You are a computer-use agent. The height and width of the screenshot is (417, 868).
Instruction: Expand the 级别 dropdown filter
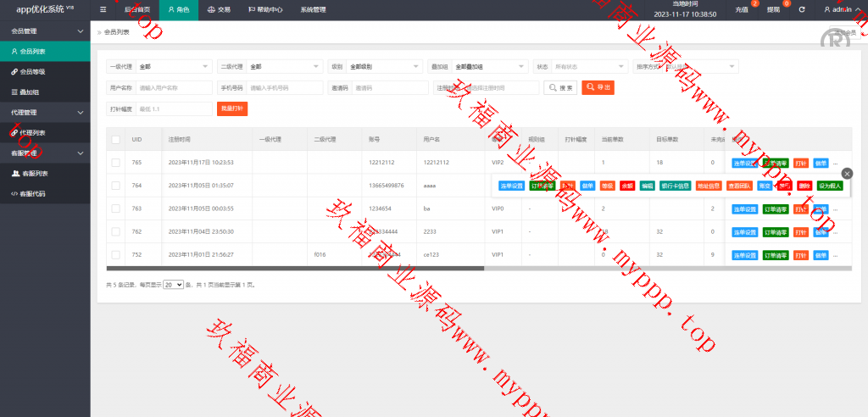pos(384,66)
